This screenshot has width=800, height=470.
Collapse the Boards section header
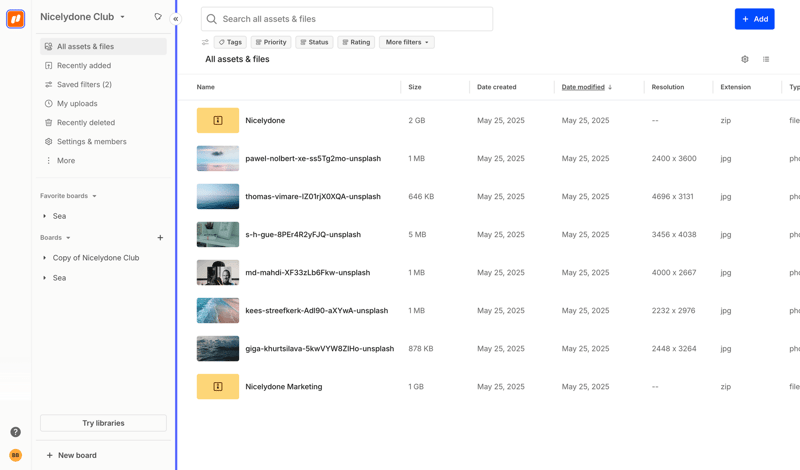click(x=55, y=238)
